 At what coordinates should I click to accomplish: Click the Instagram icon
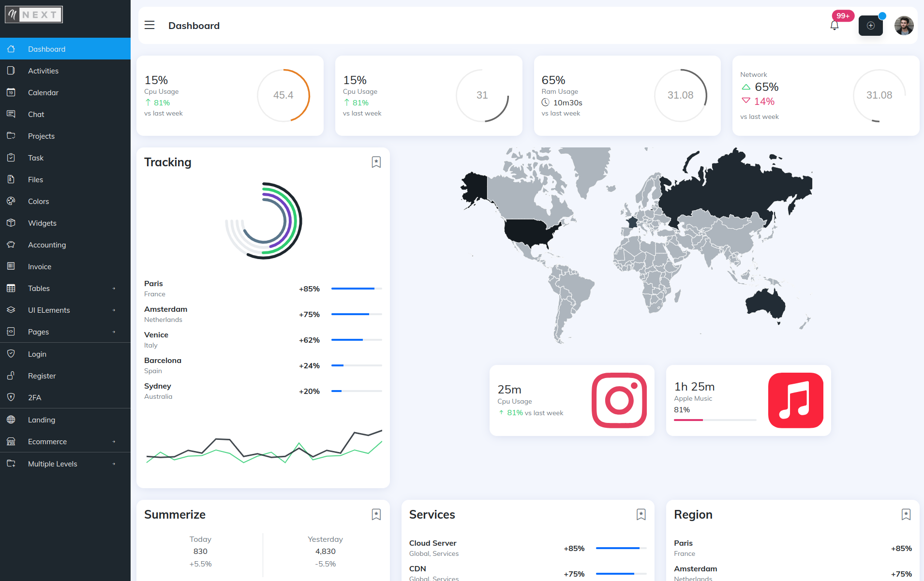[619, 400]
